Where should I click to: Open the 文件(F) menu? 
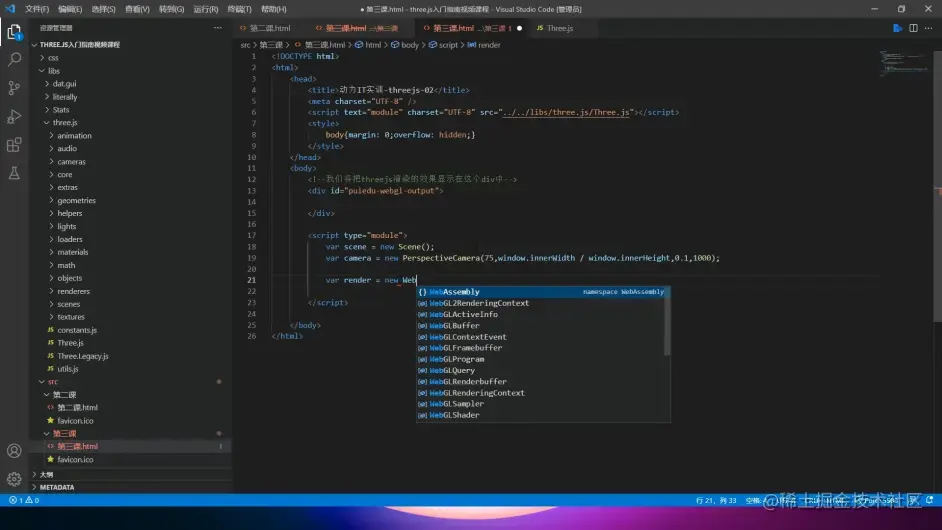click(x=37, y=9)
